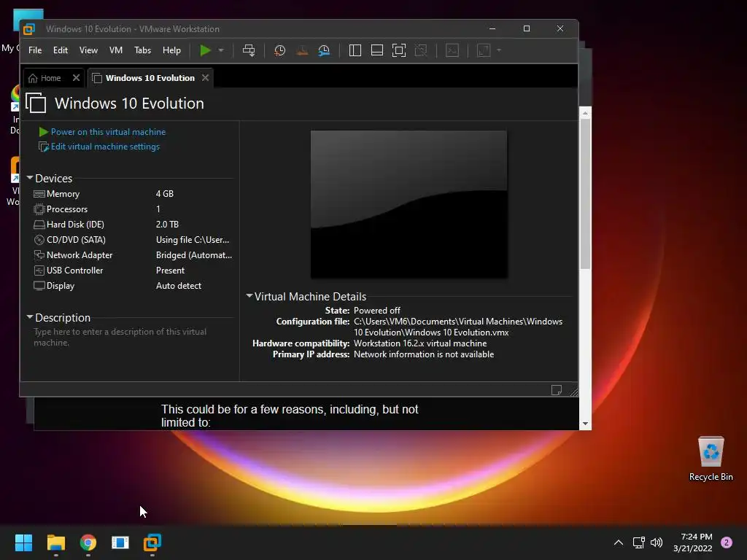Click the network icon in system tray

[x=638, y=542]
